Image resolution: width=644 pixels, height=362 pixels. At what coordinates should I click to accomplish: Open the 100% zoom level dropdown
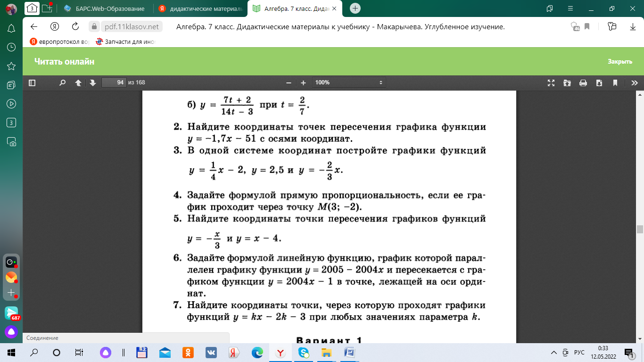(x=349, y=82)
